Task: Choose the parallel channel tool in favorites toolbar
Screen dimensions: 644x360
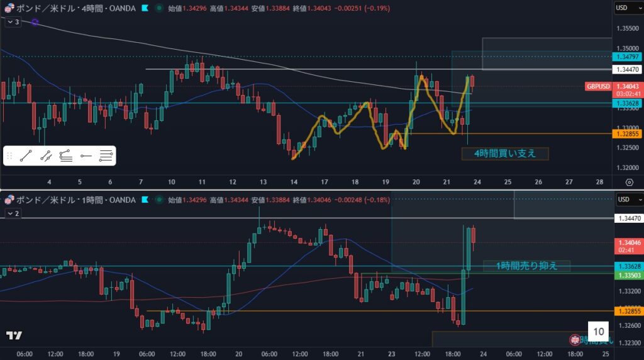Action: pos(45,156)
